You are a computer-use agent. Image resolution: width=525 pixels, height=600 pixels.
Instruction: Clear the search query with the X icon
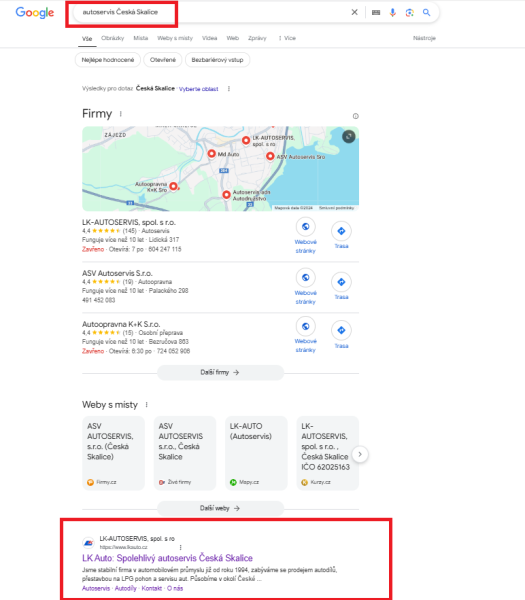point(355,12)
